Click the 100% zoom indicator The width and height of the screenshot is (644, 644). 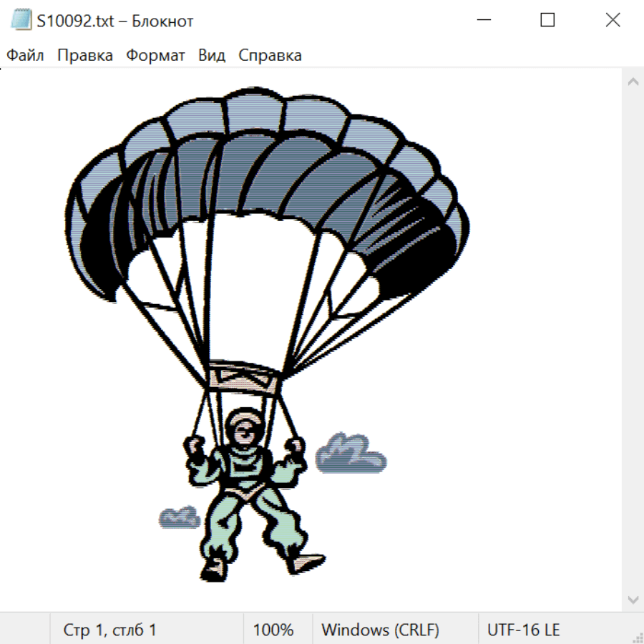273,630
